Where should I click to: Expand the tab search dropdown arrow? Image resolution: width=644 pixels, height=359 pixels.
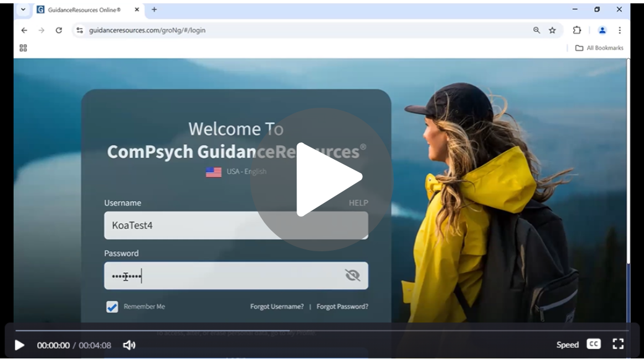pos(23,9)
